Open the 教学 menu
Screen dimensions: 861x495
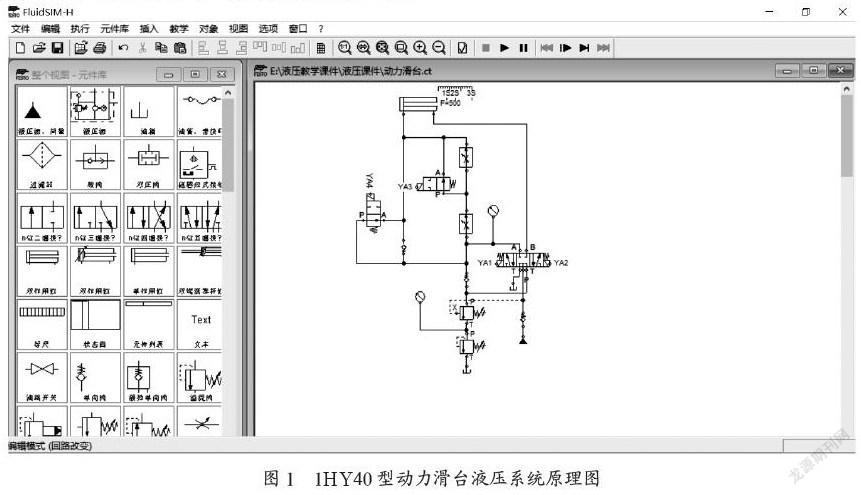178,29
